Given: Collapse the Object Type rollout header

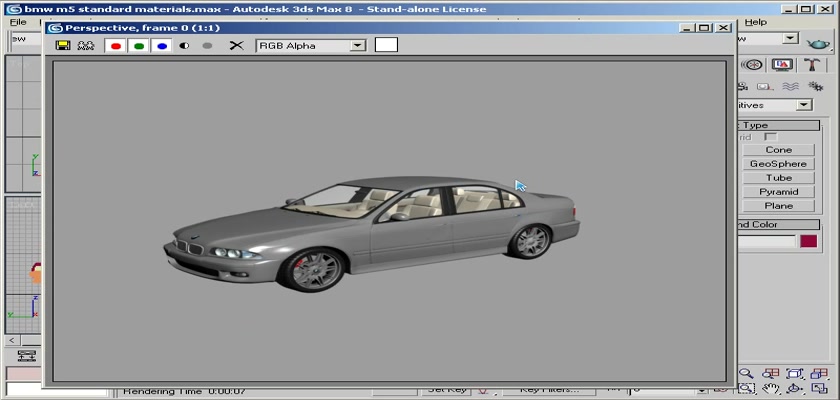Looking at the screenshot, I should point(778,125).
